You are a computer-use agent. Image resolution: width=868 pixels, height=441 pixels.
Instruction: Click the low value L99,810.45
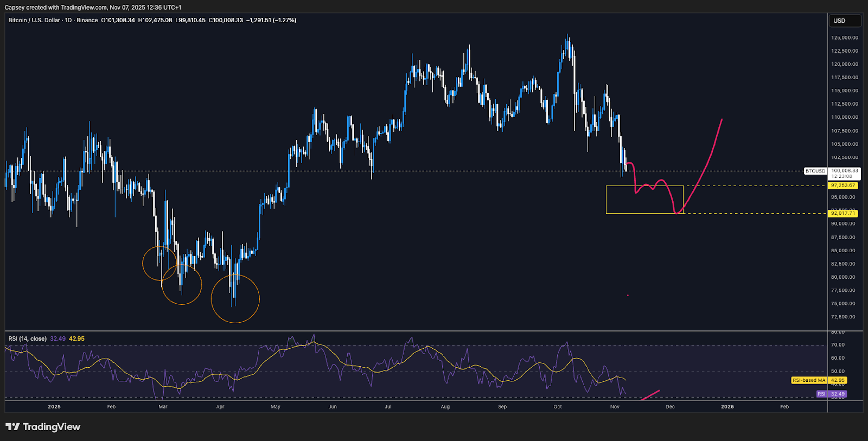point(190,20)
